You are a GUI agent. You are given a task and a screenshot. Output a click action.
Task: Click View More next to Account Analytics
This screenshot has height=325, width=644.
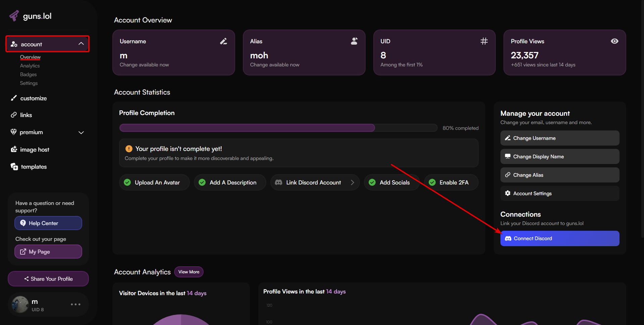[189, 272]
